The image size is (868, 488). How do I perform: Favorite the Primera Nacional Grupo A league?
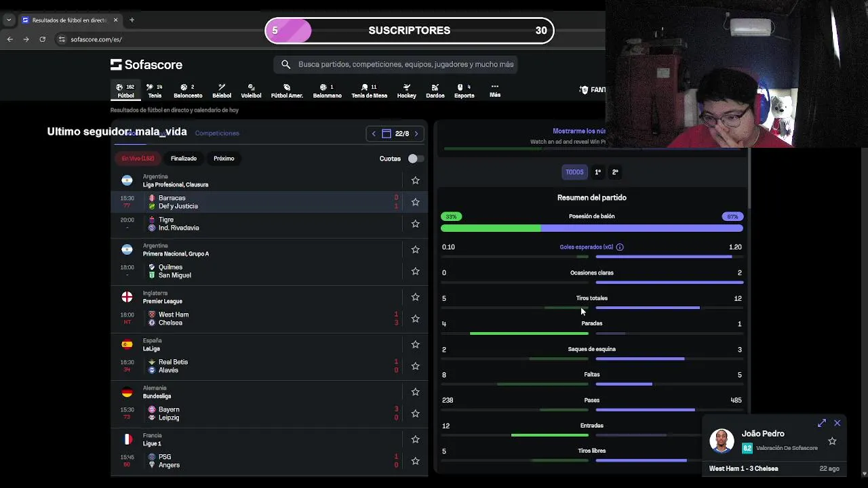pos(416,249)
